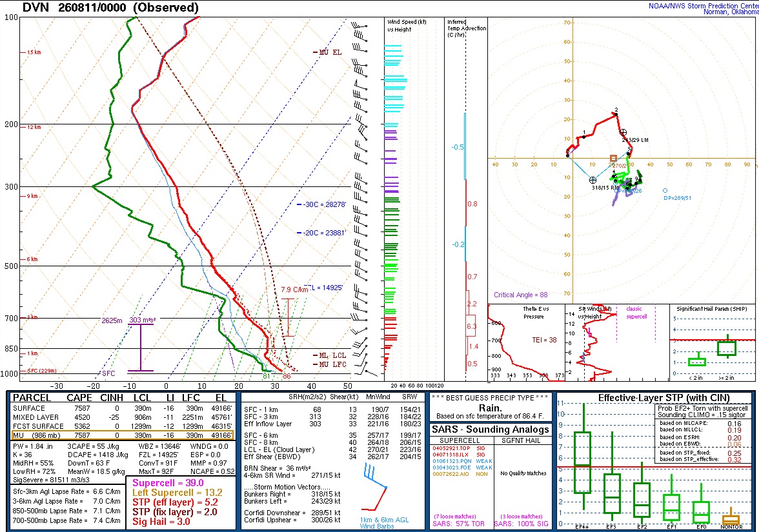This screenshot has width=759, height=532.
Task: Click the 243/29 LM hodograph label
Action: (635, 140)
